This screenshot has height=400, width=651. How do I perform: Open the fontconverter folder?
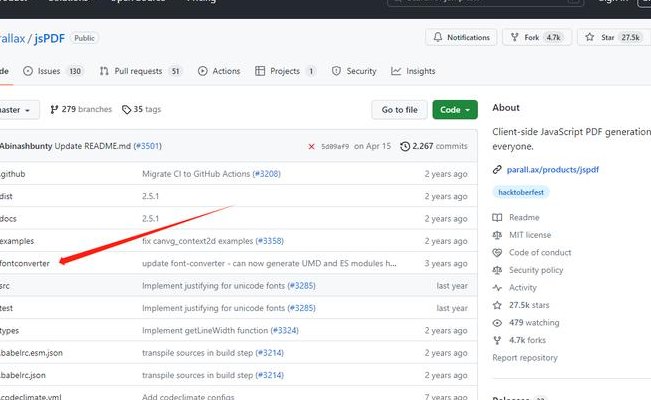coord(25,263)
